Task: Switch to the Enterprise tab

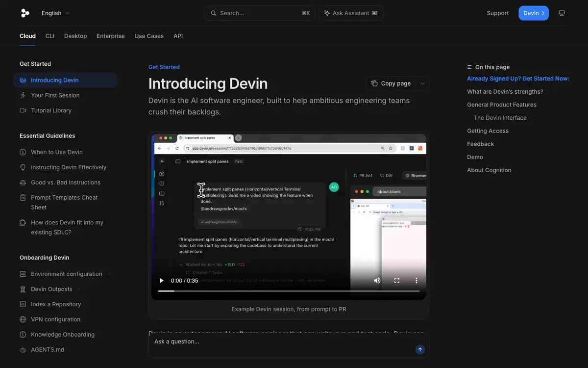Action: [x=111, y=36]
